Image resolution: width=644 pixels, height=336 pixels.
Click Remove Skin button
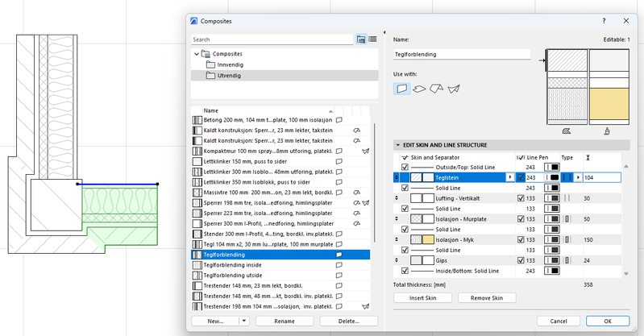pyautogui.click(x=487, y=298)
